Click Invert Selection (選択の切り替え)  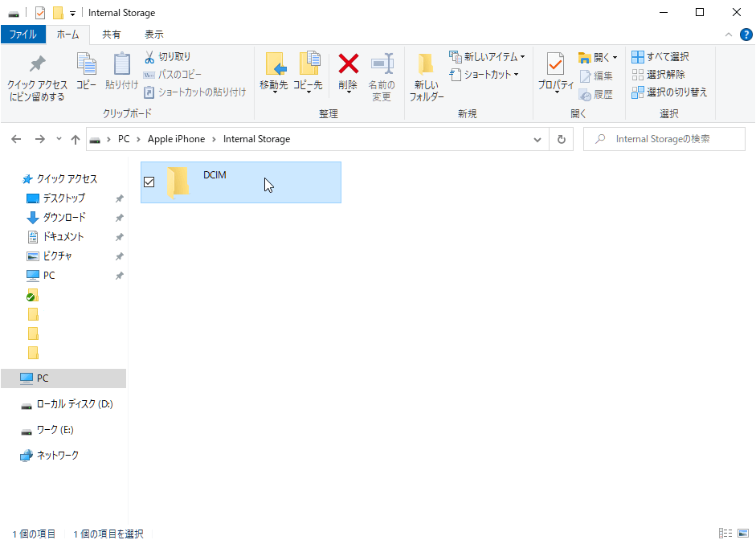[668, 92]
